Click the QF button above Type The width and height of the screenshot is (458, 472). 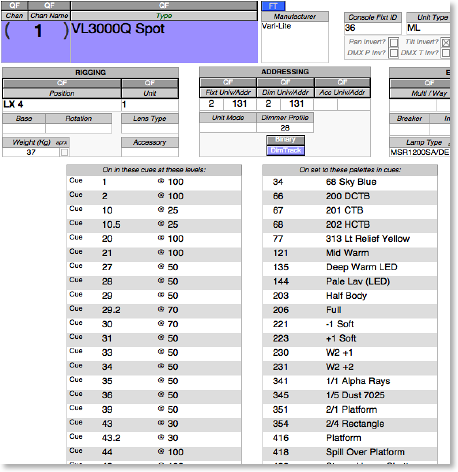(x=164, y=6)
